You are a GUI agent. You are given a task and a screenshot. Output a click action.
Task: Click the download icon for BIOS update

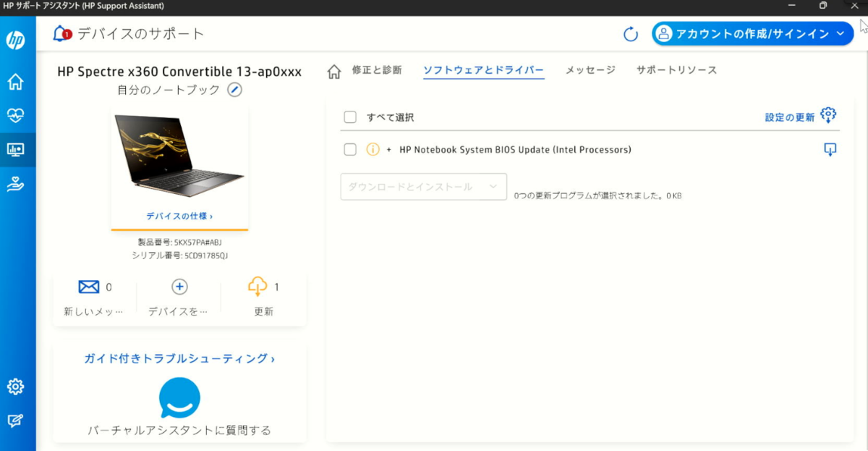click(830, 150)
